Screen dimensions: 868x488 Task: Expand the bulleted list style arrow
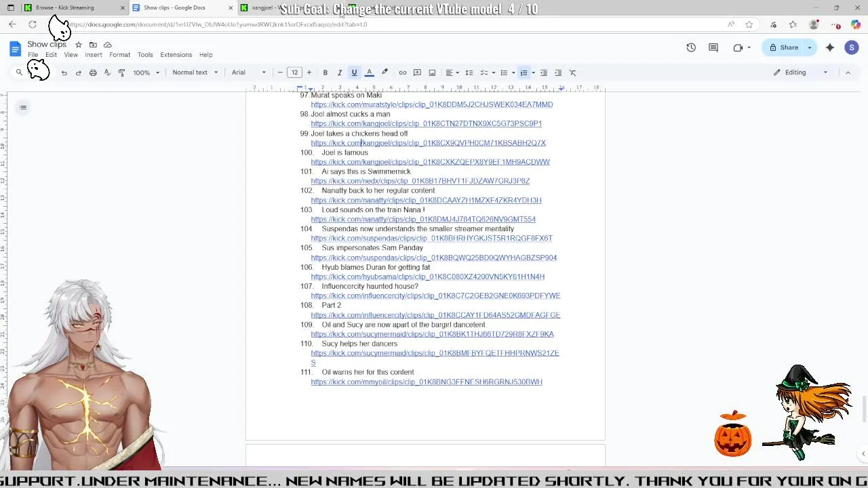[513, 73]
